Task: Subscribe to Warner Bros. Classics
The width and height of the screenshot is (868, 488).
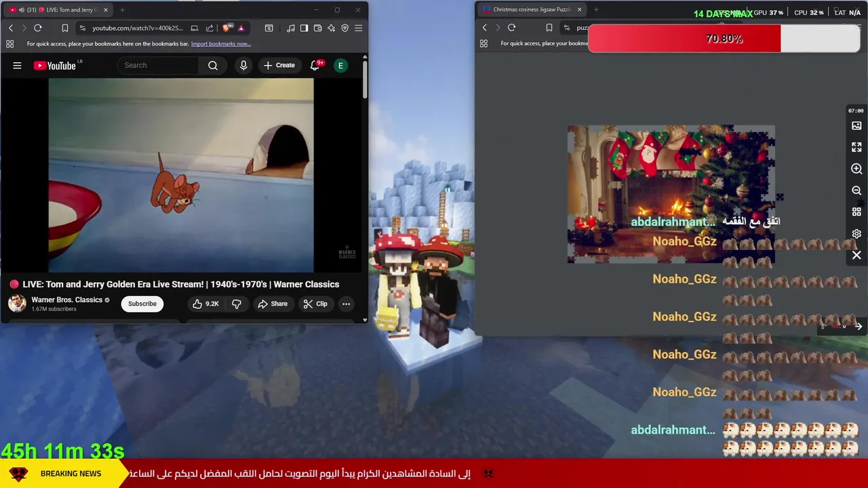Action: click(142, 304)
